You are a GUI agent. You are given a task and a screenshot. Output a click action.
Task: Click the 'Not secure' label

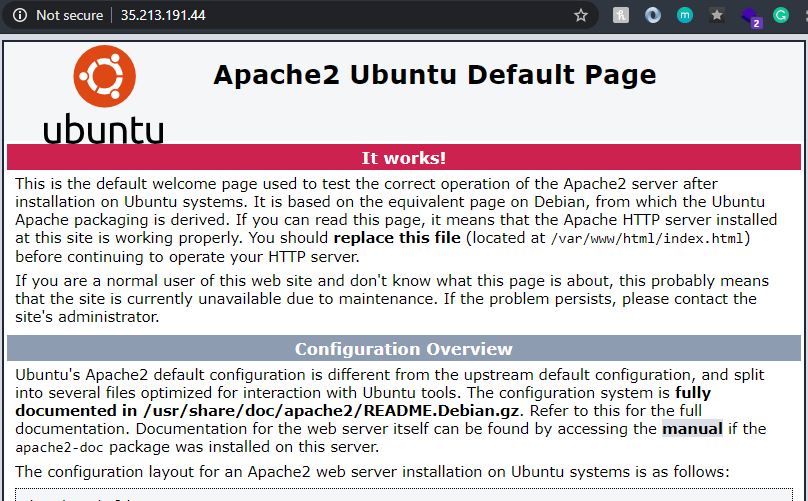[70, 15]
